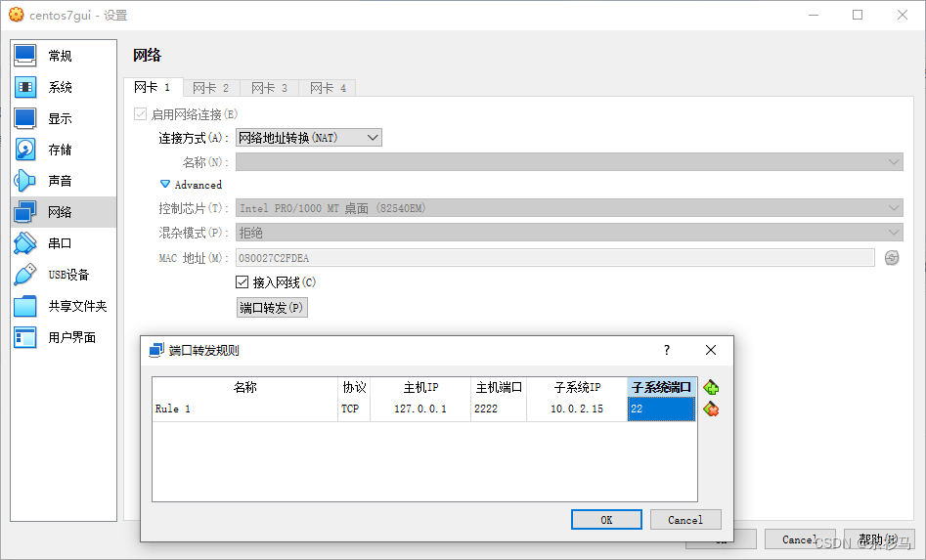
Task: Toggle the 接入网线 checkbox
Action: tap(243, 282)
